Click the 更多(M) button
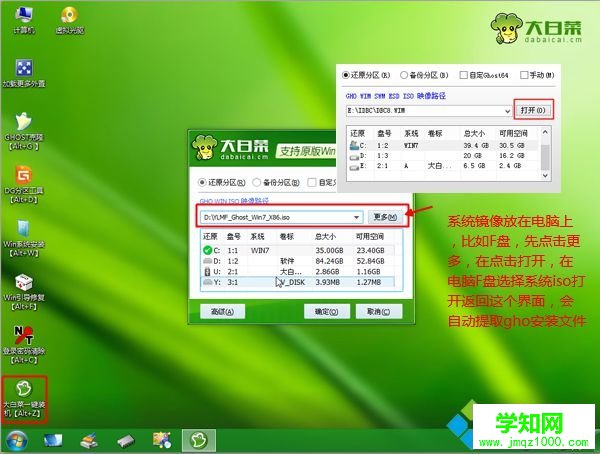The width and height of the screenshot is (600, 454). click(385, 217)
